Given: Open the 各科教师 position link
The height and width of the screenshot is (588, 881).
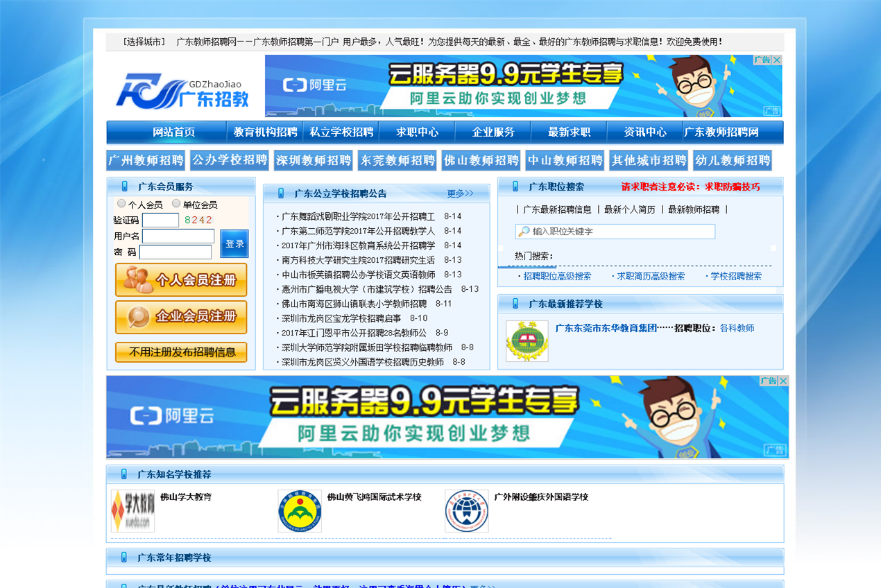Looking at the screenshot, I should click(737, 328).
